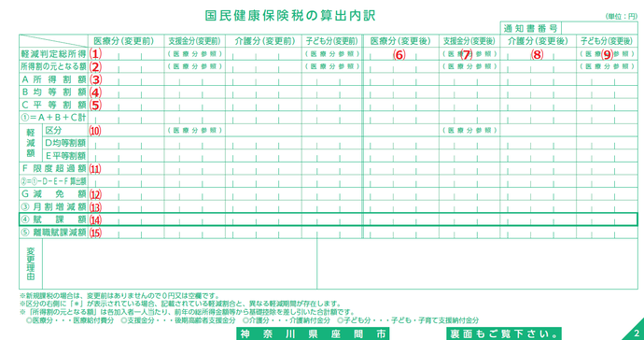Select row label ④ 賦課額
The width and height of the screenshot is (644, 340).
[53, 220]
